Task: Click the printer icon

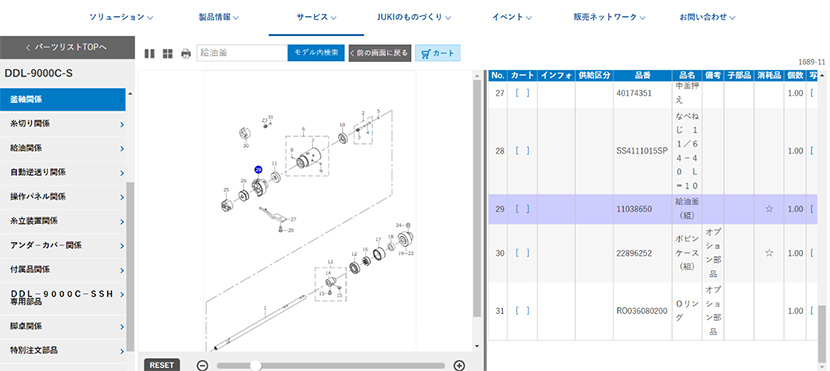Action: pyautogui.click(x=185, y=53)
